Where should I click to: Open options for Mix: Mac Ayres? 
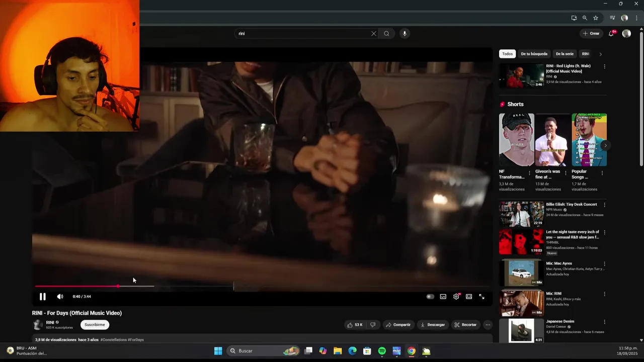[x=604, y=264]
